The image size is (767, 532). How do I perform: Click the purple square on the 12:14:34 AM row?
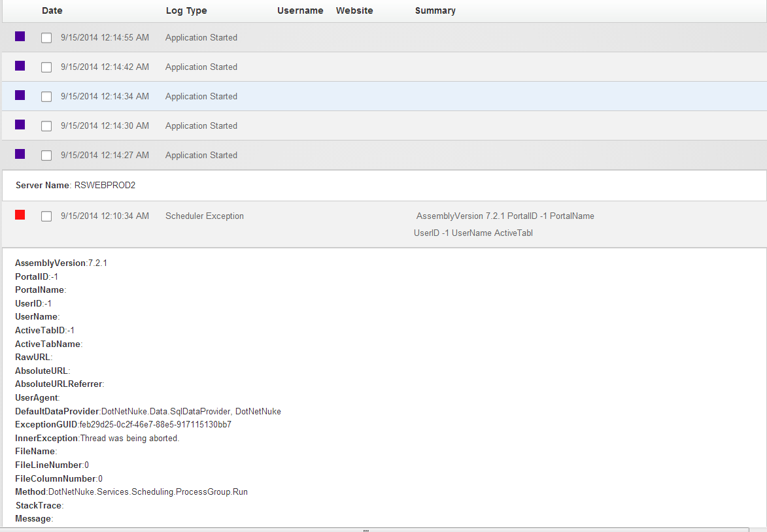20,95
